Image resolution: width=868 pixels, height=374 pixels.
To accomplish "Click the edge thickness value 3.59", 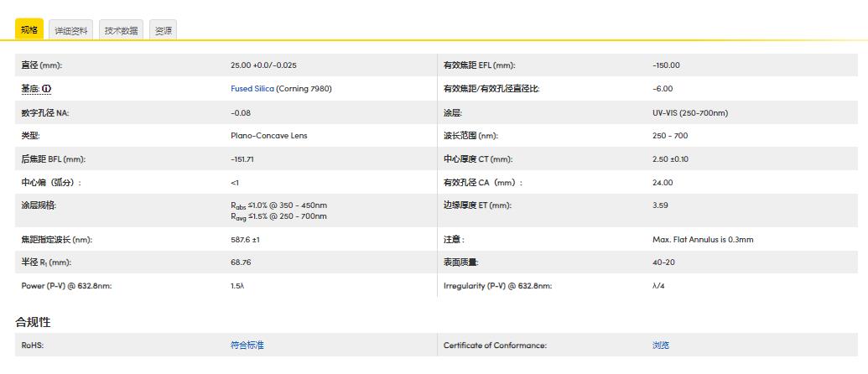I will pos(660,205).
